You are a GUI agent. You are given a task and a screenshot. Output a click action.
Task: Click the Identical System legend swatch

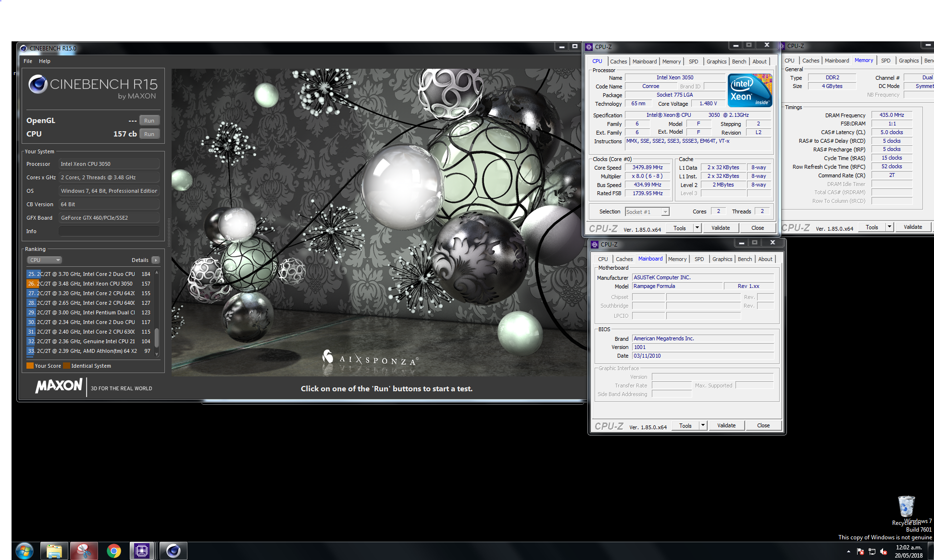pos(67,366)
